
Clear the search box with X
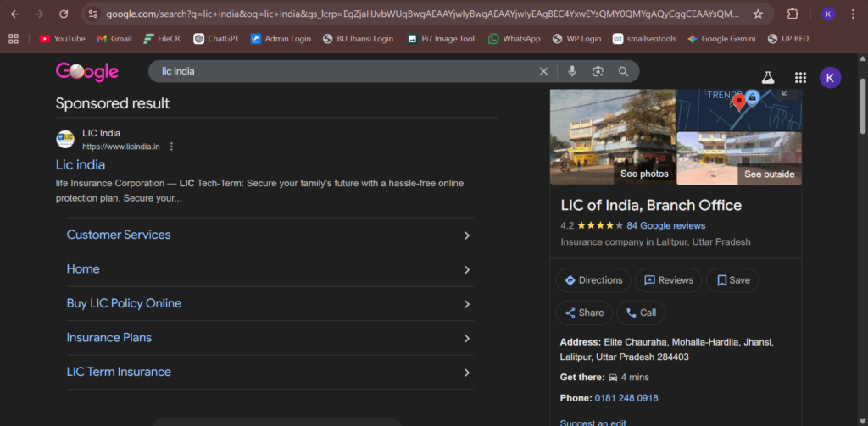coord(543,71)
